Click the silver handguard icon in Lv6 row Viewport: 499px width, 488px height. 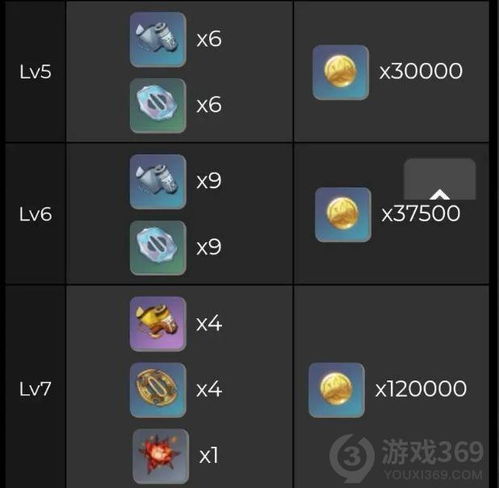158,248
